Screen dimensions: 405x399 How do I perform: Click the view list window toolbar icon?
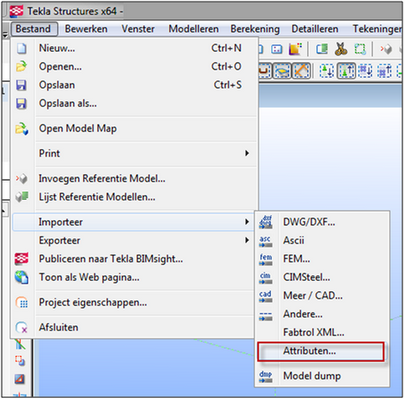pyautogui.click(x=276, y=49)
